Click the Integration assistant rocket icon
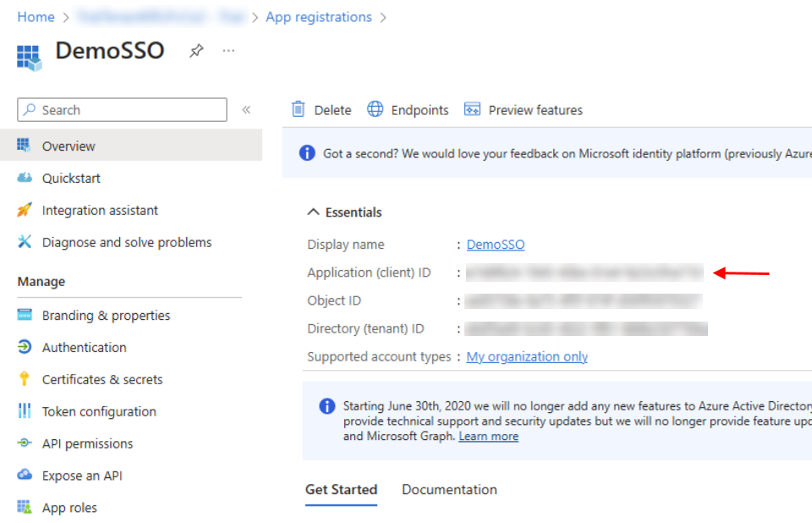 [x=25, y=210]
